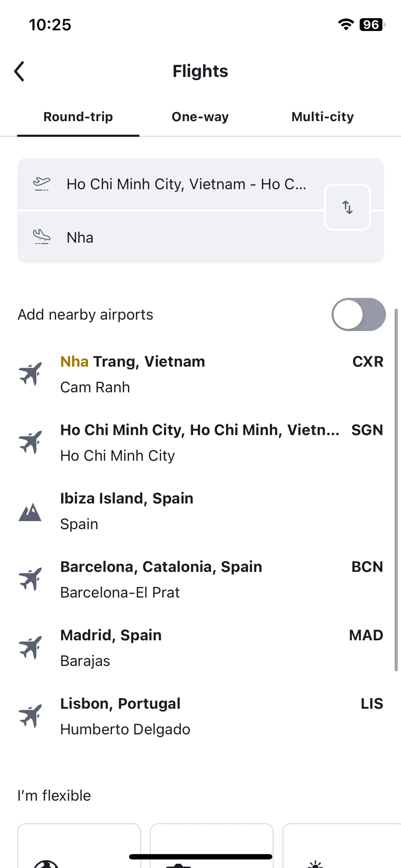Tap the back arrow icon

(20, 71)
